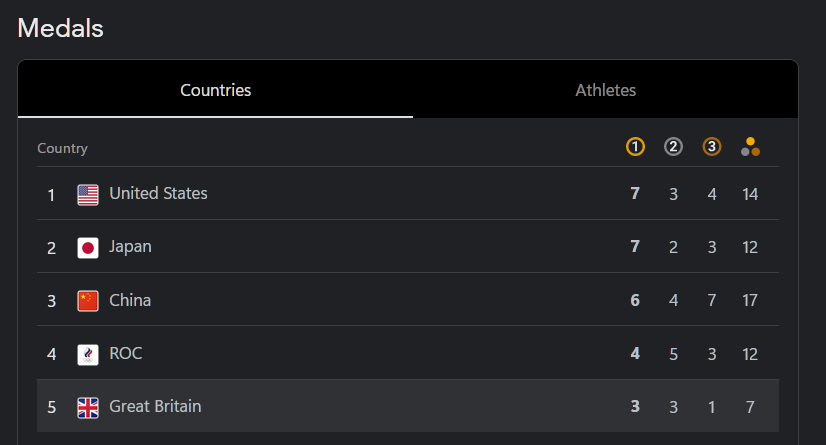The width and height of the screenshot is (826, 445).
Task: Click the China flag icon
Action: pyautogui.click(x=88, y=301)
